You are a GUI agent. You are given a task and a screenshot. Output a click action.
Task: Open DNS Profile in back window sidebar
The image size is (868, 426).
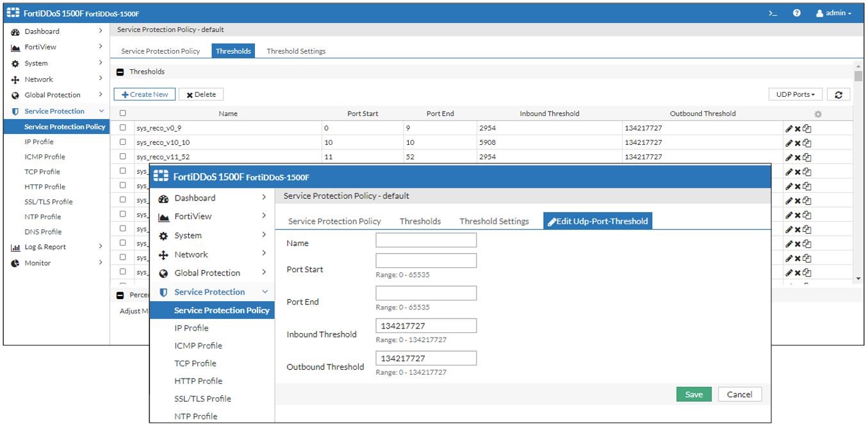click(x=43, y=232)
